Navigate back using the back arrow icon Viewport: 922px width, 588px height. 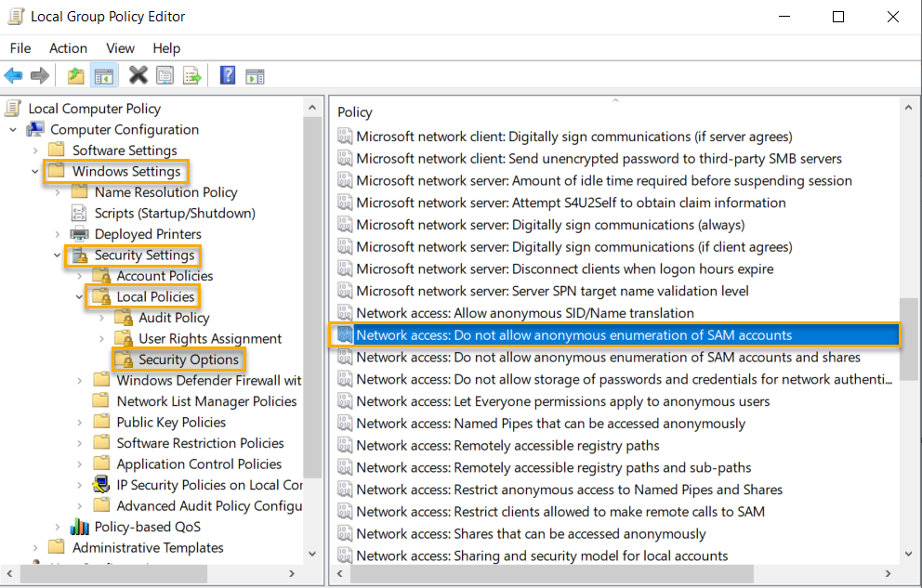coord(13,75)
